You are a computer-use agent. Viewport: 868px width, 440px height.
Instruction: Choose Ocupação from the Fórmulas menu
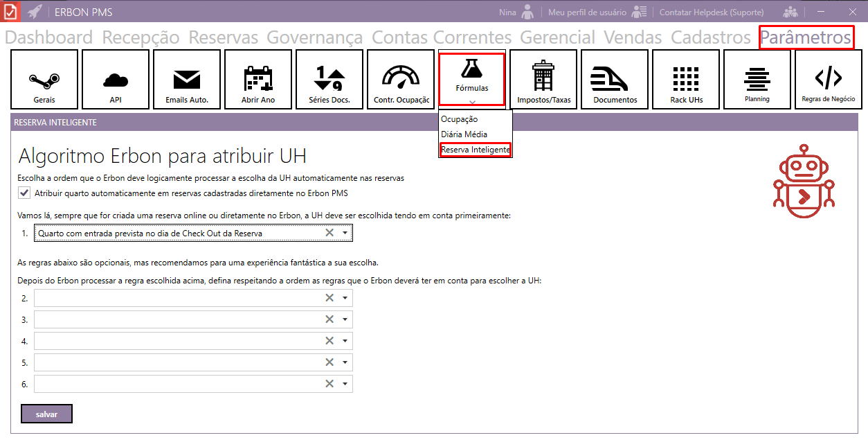point(459,119)
